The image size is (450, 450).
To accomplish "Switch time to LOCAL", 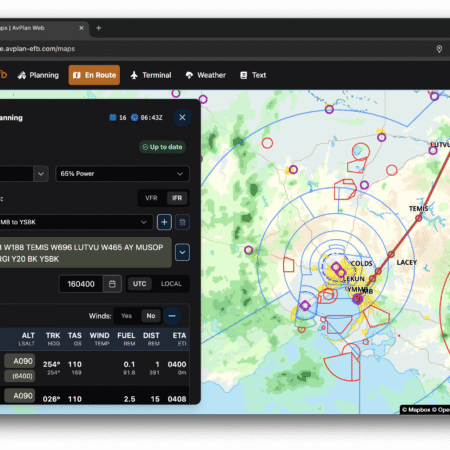I will coord(171,284).
